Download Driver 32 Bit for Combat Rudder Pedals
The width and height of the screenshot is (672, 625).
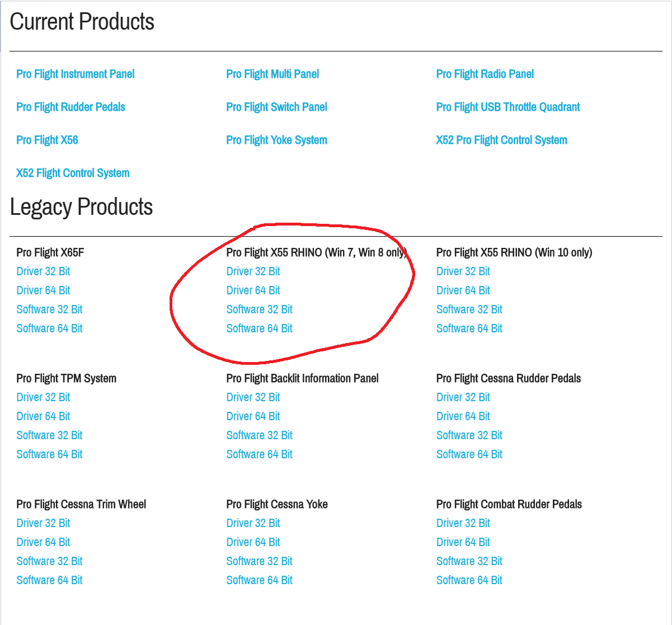coord(463,523)
